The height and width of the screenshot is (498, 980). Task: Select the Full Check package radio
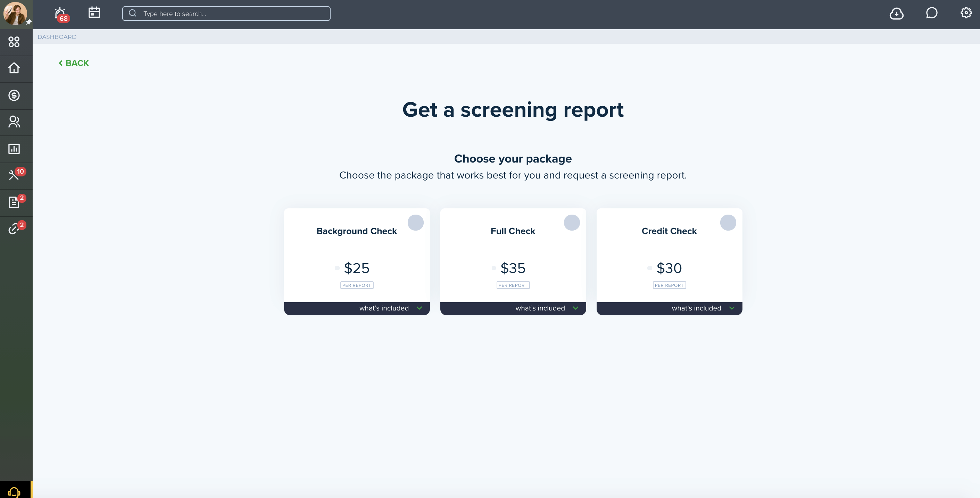click(572, 223)
